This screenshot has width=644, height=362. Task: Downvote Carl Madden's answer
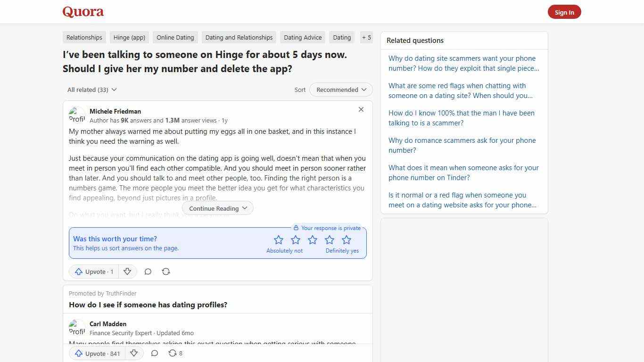pos(134,353)
